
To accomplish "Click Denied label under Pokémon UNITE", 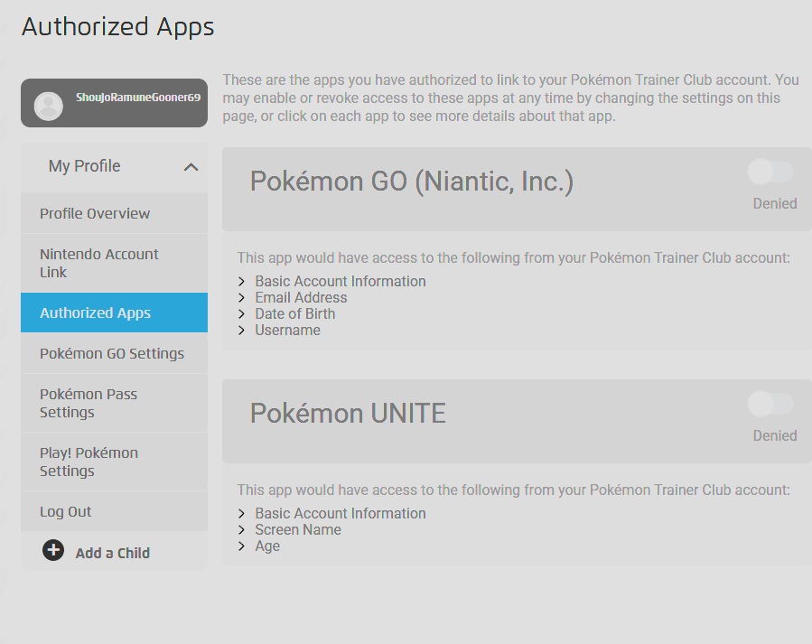I will (775, 435).
